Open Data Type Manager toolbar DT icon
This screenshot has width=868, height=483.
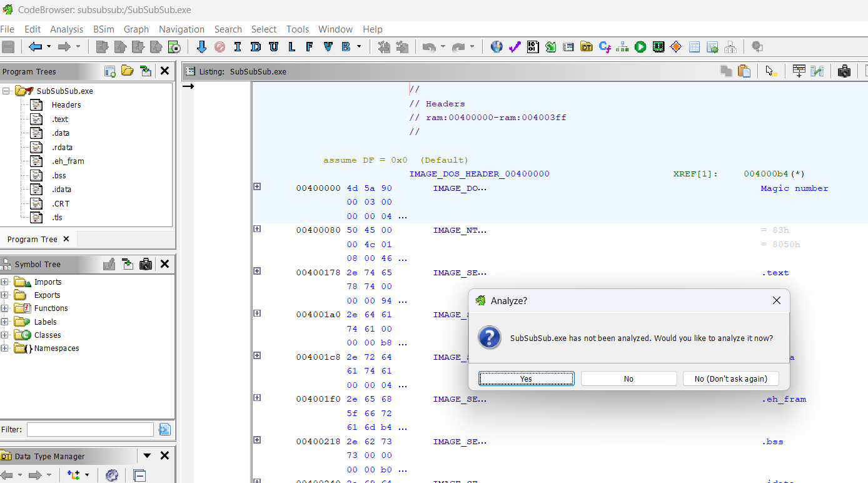586,47
